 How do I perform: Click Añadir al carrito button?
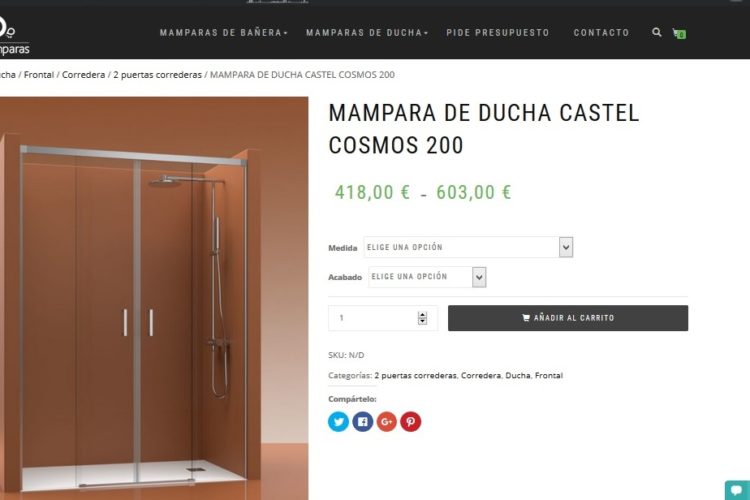click(x=568, y=318)
